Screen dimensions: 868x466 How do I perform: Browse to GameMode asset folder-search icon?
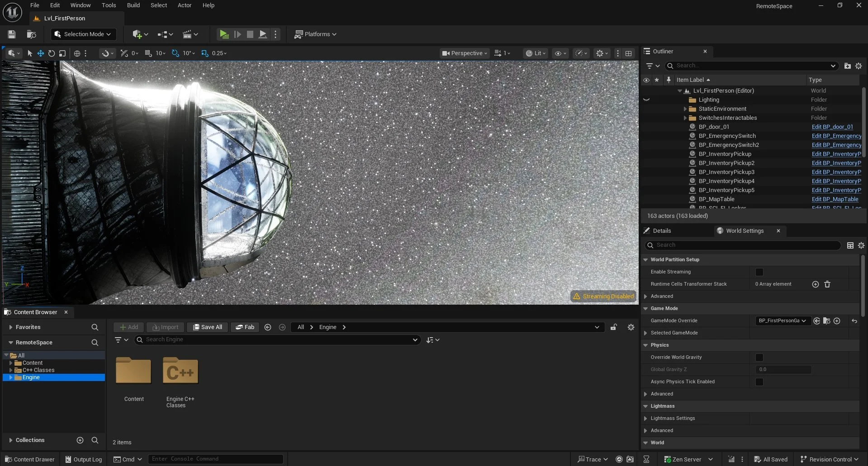(826, 321)
